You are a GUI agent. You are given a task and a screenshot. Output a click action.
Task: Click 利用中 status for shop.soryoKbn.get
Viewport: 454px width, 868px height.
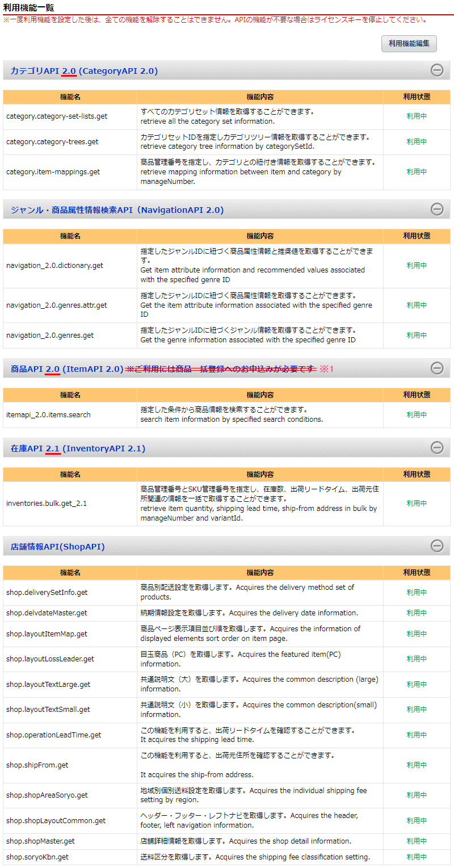click(x=417, y=857)
